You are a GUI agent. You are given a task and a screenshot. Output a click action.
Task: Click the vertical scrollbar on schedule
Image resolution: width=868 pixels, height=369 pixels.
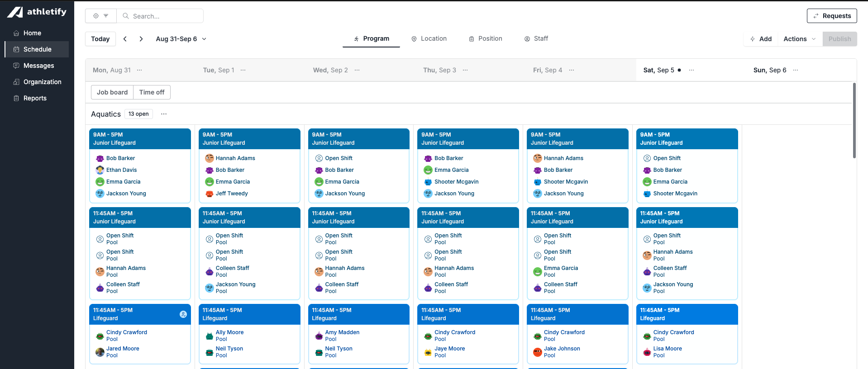click(854, 120)
